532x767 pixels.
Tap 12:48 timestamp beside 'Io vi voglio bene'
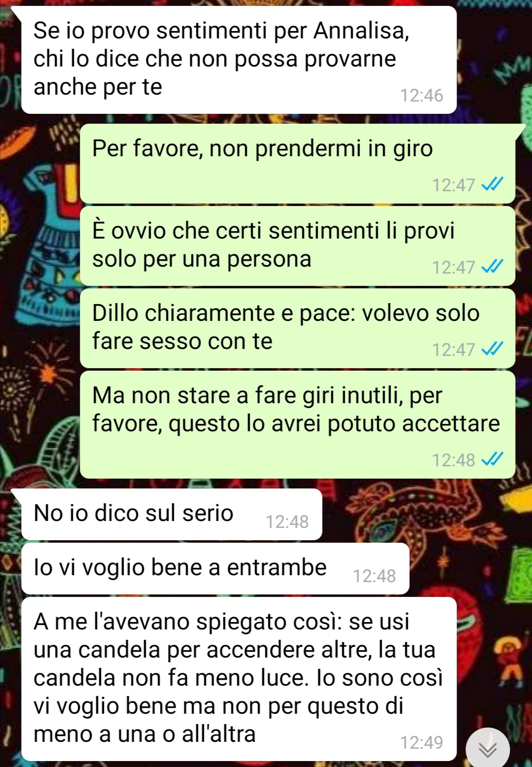(374, 576)
